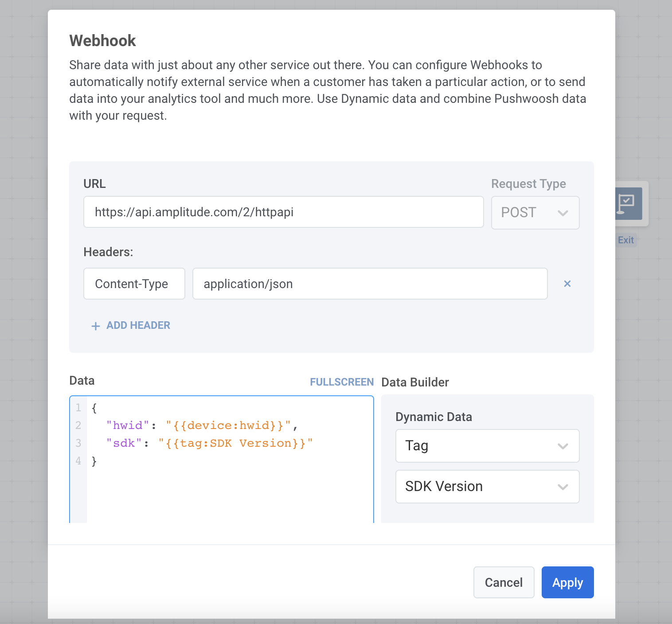The height and width of the screenshot is (624, 672).
Task: Open the SDK Version dropdown
Action: (x=487, y=487)
